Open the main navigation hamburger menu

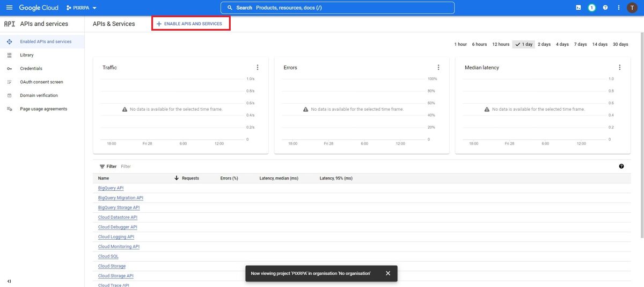click(9, 8)
